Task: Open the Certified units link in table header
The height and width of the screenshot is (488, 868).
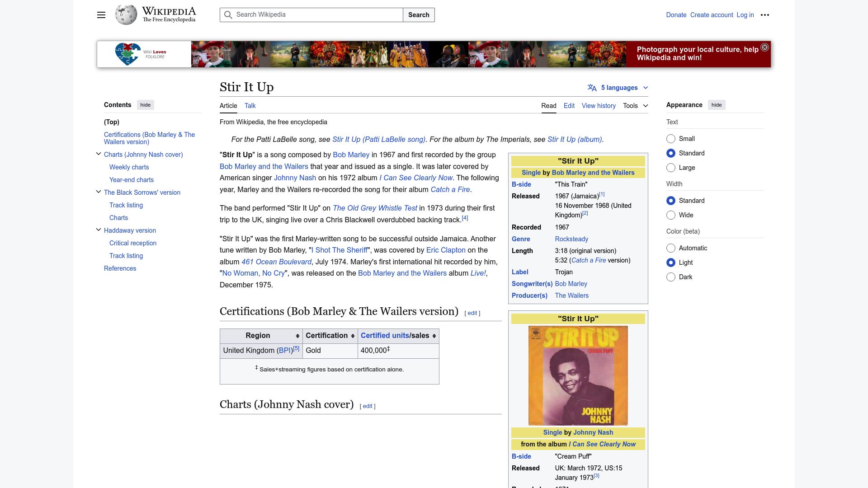Action: (385, 336)
